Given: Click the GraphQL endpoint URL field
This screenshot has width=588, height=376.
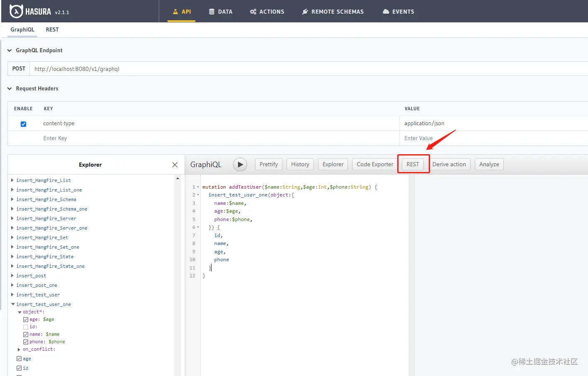Looking at the screenshot, I should (x=309, y=69).
